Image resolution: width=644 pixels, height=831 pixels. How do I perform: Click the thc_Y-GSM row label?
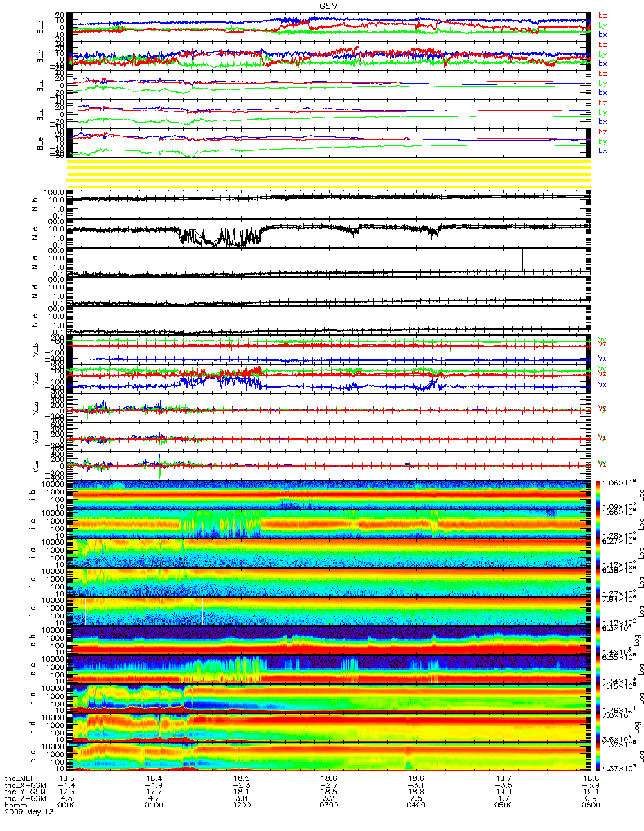click(x=26, y=792)
